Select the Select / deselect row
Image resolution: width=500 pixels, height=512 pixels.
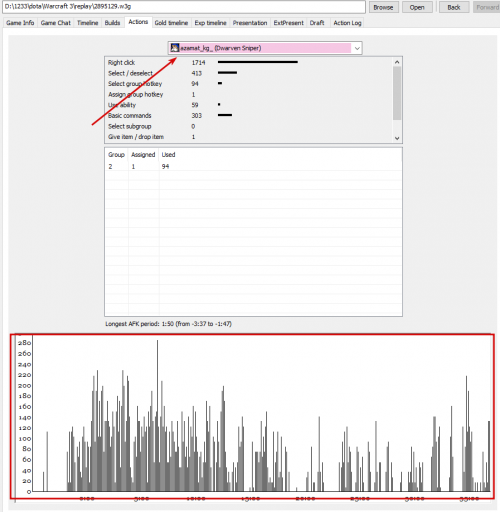(249, 73)
